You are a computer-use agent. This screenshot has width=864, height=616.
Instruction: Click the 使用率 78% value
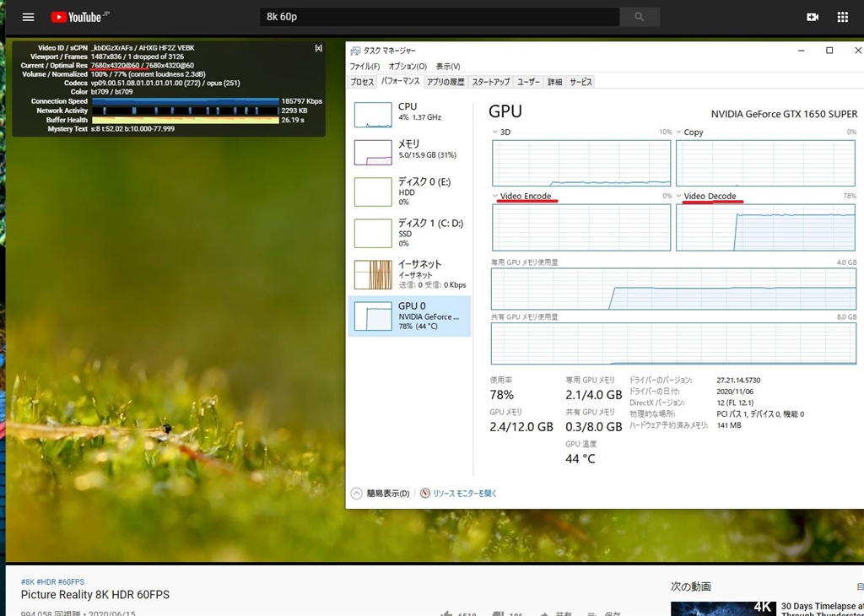[x=501, y=395]
